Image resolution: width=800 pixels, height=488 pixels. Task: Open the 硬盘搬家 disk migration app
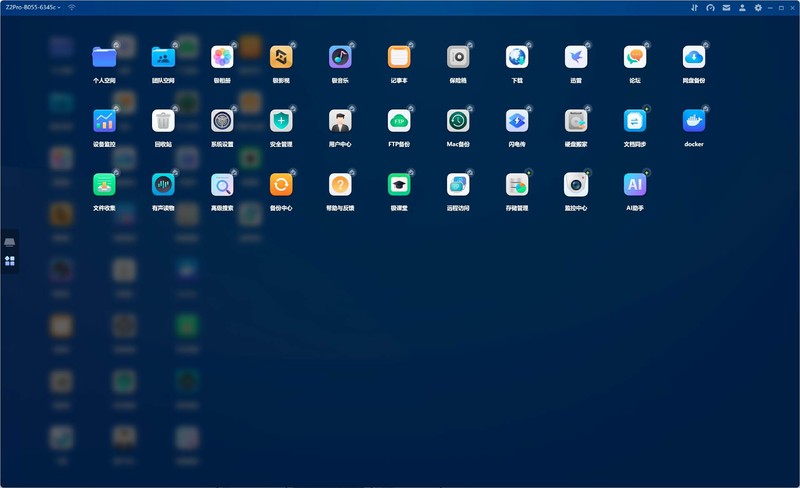576,121
